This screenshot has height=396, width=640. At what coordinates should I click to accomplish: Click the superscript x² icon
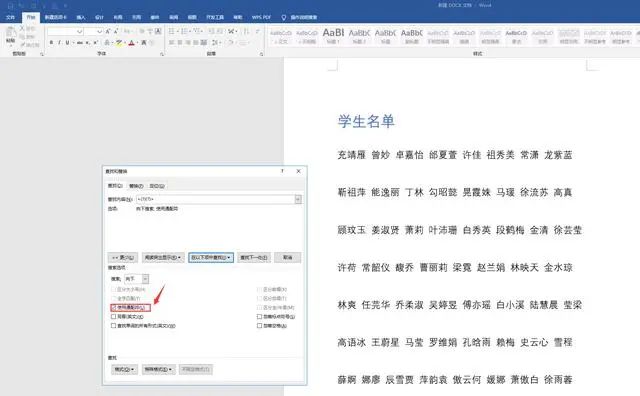coord(95,42)
